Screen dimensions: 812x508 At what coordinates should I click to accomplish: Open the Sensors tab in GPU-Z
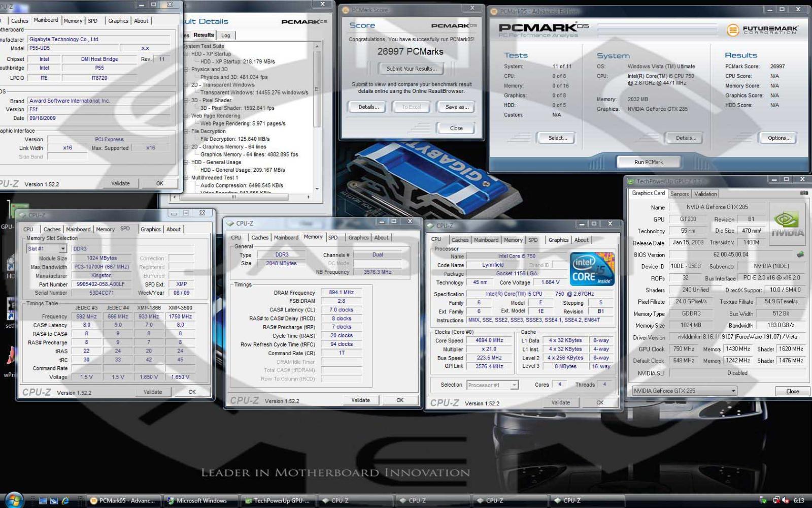(x=680, y=194)
